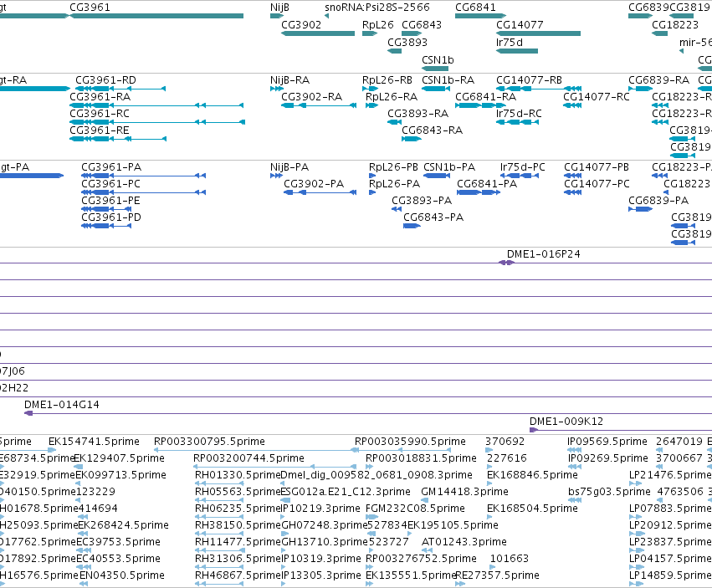712x588 pixels.
Task: Click transcript Ir75d-RC
Action: 519,114
